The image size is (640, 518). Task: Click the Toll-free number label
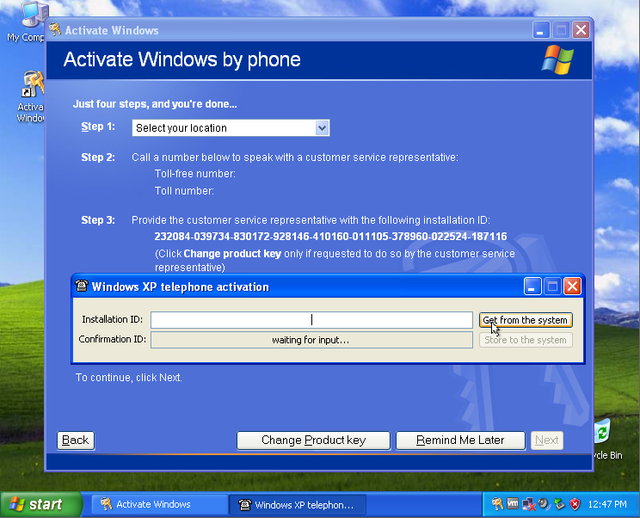195,174
